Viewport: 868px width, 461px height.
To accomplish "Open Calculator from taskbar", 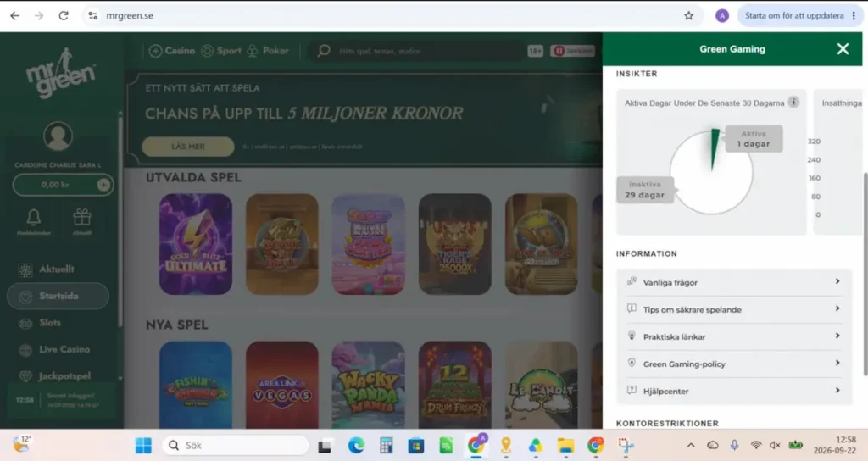I will [386, 446].
